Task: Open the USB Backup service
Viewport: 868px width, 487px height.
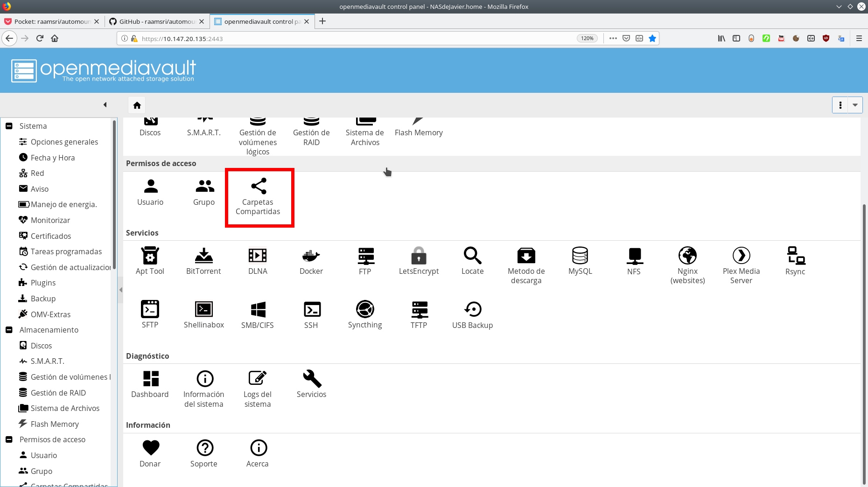Action: (473, 315)
